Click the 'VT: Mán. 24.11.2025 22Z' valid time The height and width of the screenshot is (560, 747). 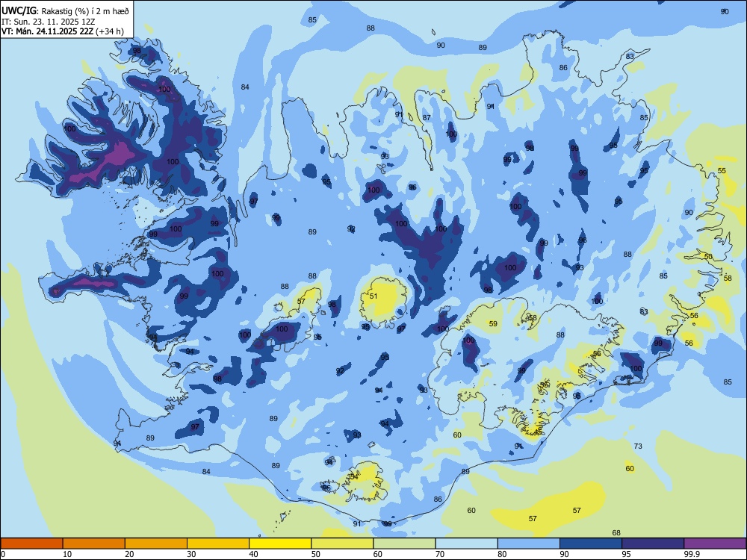[x=47, y=31]
